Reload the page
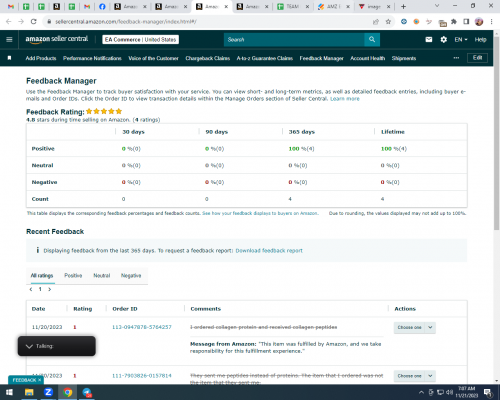500x400 pixels. click(x=33, y=22)
